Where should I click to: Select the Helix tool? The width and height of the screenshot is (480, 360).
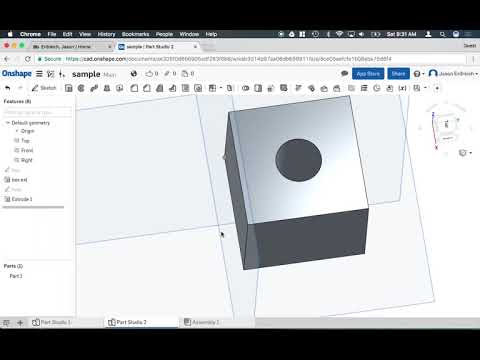pyautogui.click(x=364, y=88)
